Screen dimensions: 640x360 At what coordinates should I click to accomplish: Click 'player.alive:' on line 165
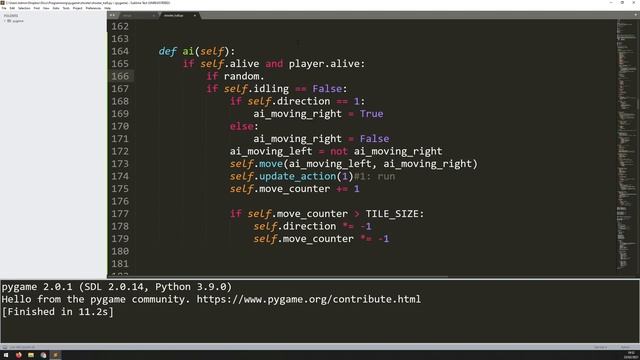(327, 64)
